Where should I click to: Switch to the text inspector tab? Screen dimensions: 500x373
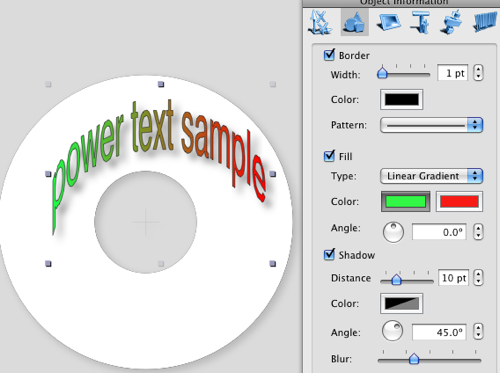click(421, 22)
